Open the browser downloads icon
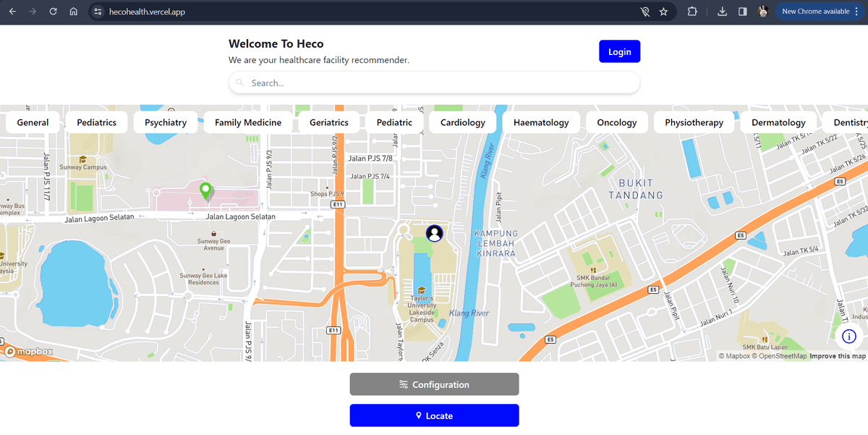Screen dimensions: 868x435 pos(722,12)
